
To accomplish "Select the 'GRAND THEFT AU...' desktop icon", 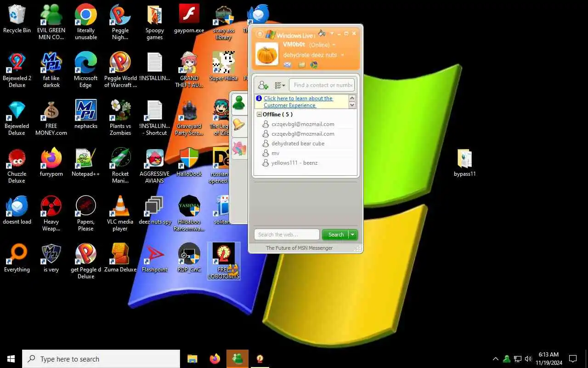I will click(x=189, y=70).
